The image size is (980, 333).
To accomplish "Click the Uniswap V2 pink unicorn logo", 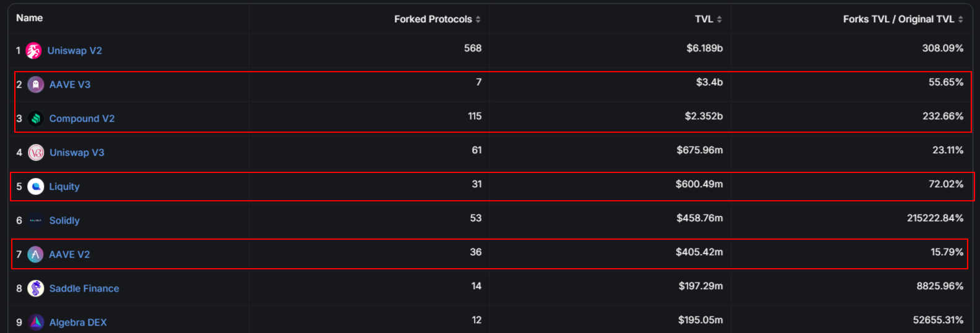I will tap(34, 51).
